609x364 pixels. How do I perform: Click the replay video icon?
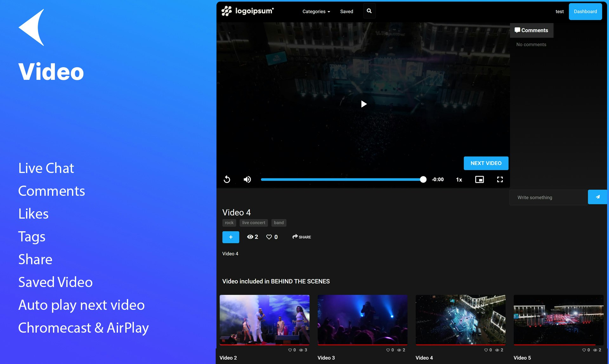pyautogui.click(x=227, y=180)
